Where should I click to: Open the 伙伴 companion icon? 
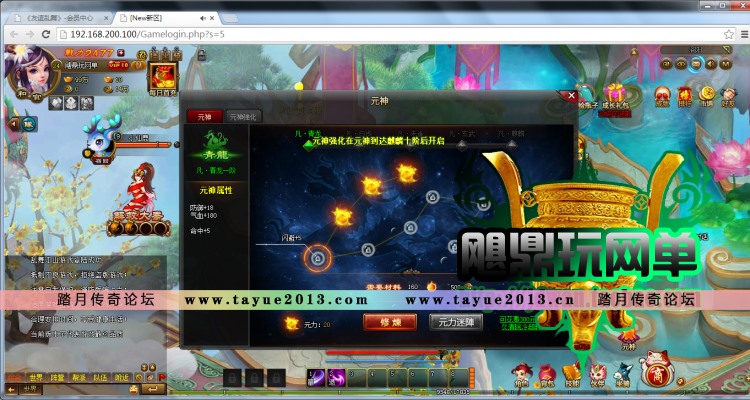(597, 376)
